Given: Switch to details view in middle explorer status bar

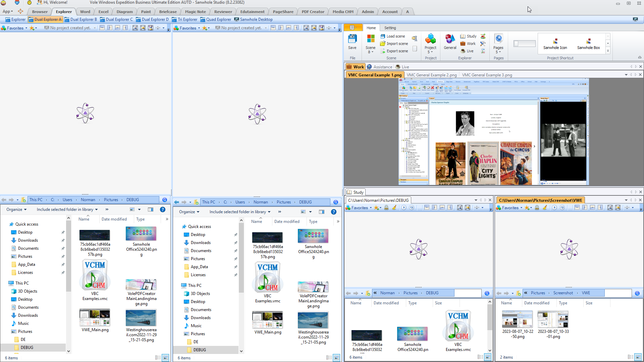Looking at the screenshot, I should (x=329, y=358).
